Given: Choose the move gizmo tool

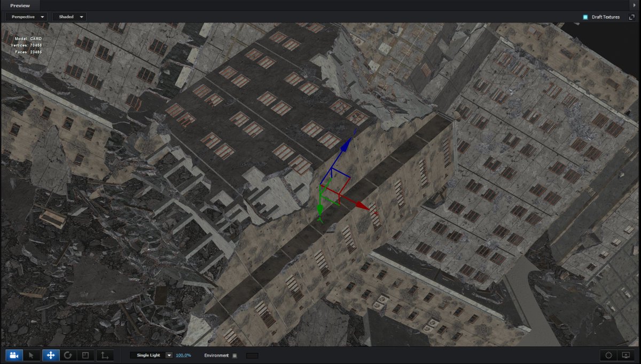Looking at the screenshot, I should point(51,355).
